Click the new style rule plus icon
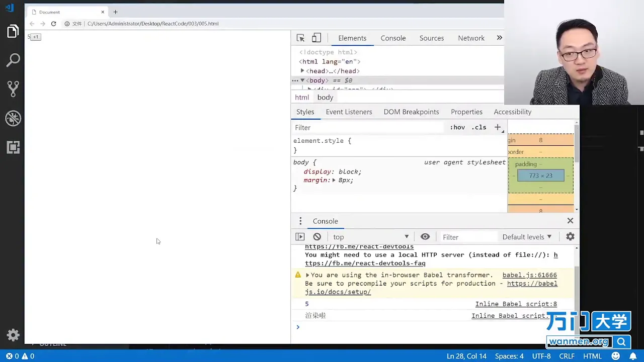The width and height of the screenshot is (644, 362). coord(497,127)
